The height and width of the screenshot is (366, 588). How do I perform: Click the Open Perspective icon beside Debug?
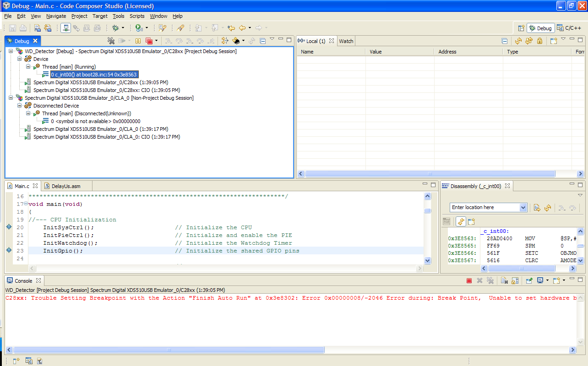click(x=521, y=28)
